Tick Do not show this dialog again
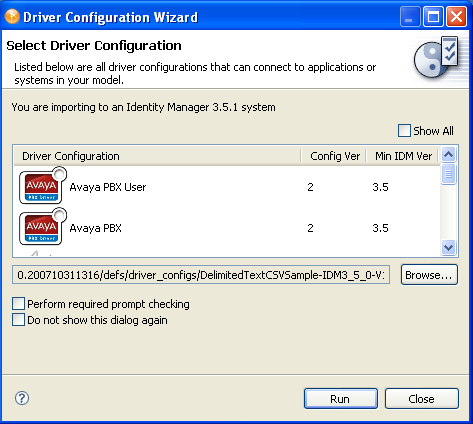 (18, 320)
